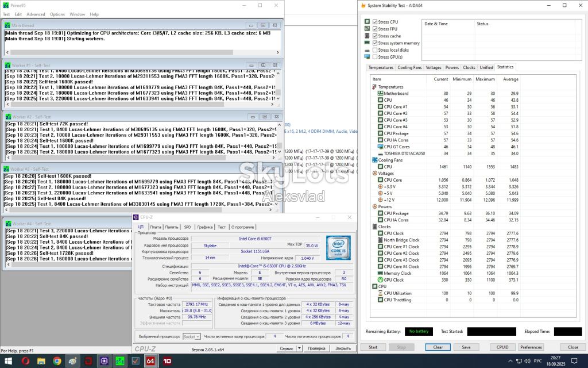The height and width of the screenshot is (368, 588).
Task: Click the Clear button in AIDA64
Action: pyautogui.click(x=438, y=347)
